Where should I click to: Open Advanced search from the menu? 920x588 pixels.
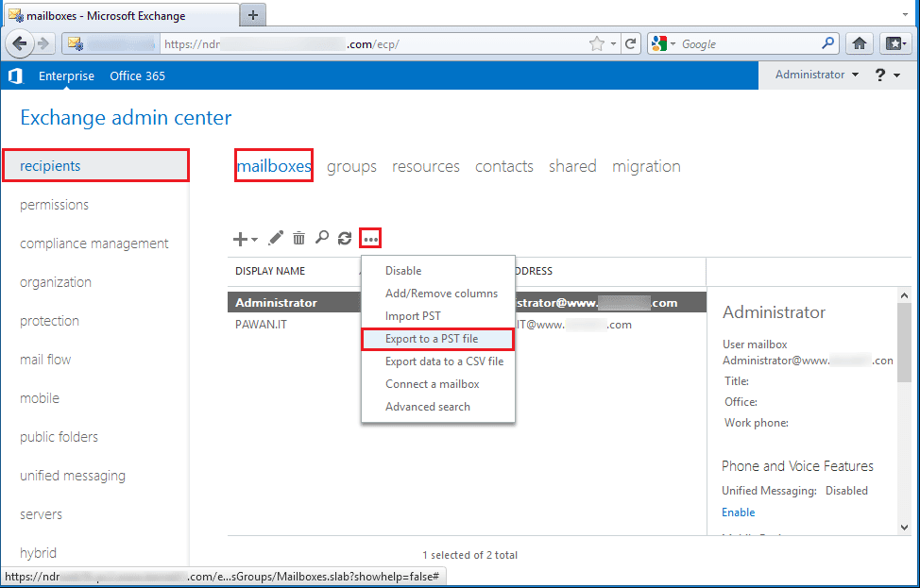click(438, 406)
